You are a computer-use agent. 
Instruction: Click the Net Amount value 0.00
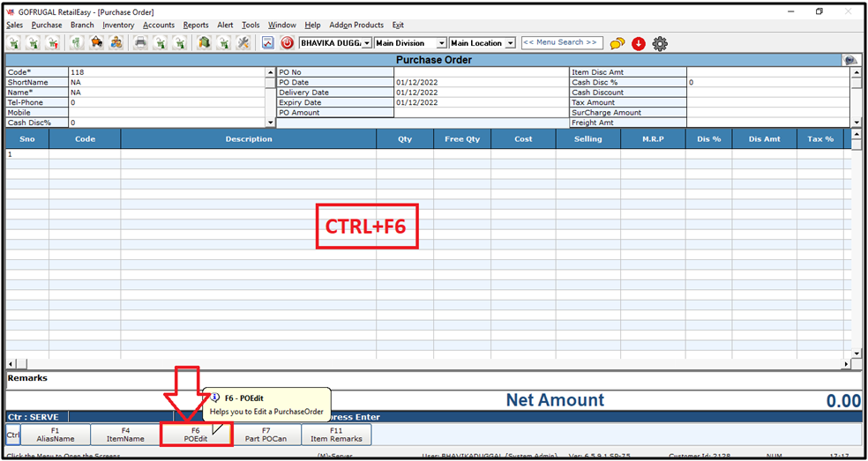(x=843, y=401)
